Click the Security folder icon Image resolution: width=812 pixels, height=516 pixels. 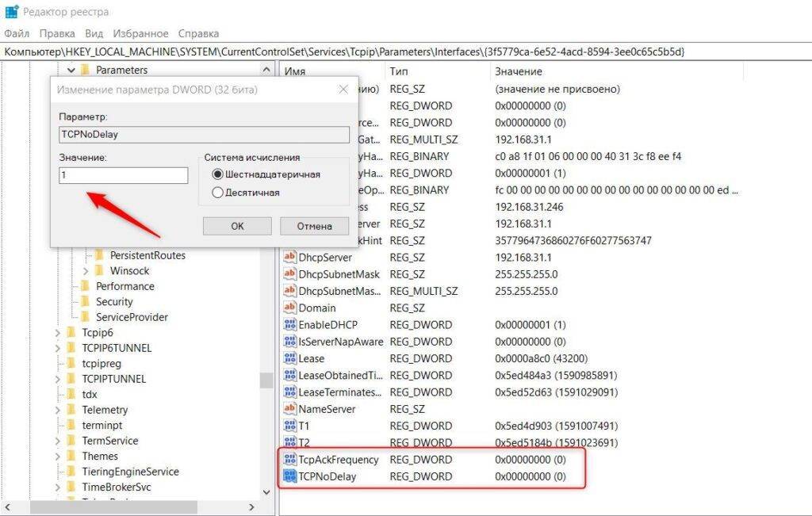pyautogui.click(x=86, y=302)
